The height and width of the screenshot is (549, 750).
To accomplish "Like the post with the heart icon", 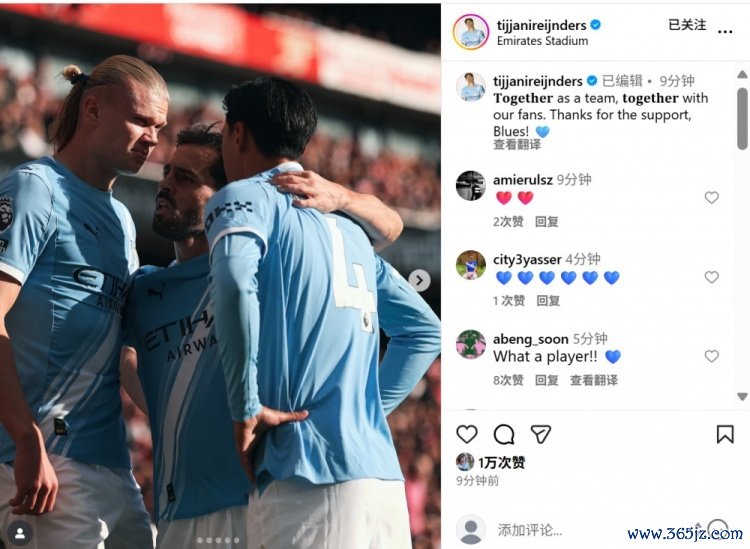I will (467, 434).
